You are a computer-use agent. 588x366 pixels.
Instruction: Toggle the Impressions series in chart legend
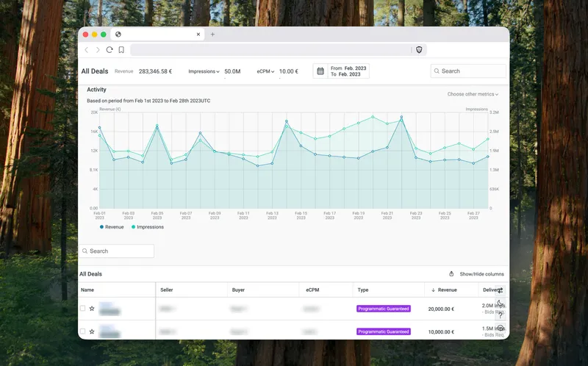148,227
